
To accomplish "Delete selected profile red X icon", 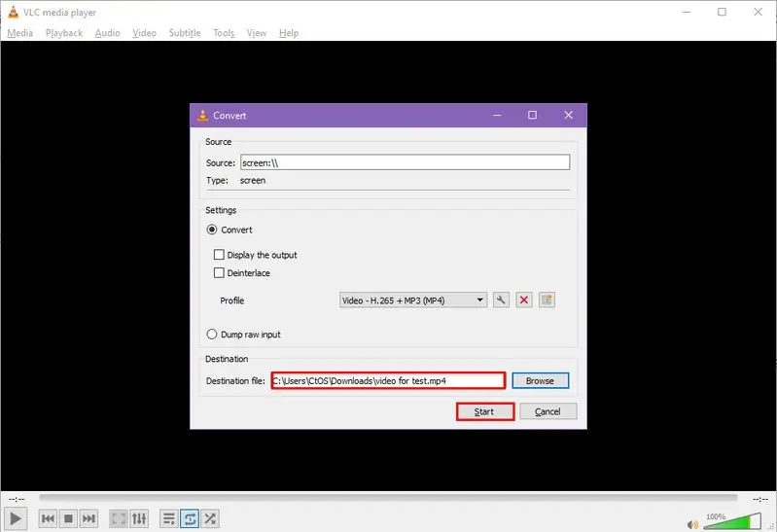I will pos(524,300).
